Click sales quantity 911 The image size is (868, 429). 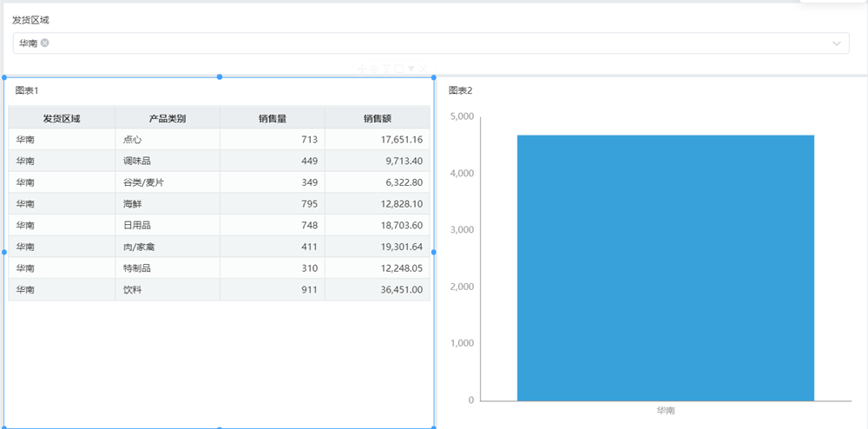coord(273,289)
